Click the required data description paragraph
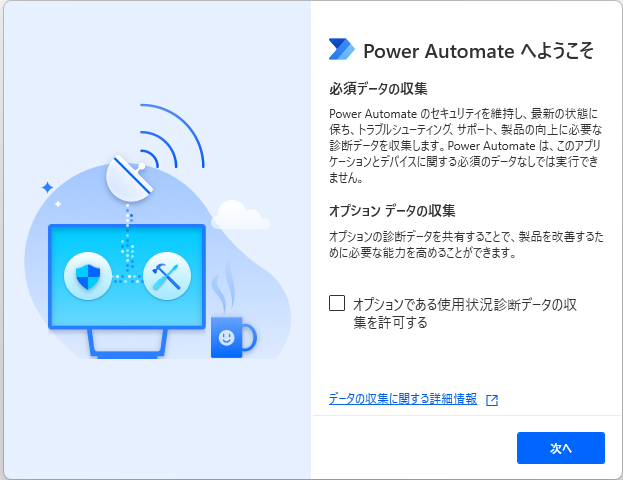This screenshot has height=480, width=623. click(x=465, y=145)
